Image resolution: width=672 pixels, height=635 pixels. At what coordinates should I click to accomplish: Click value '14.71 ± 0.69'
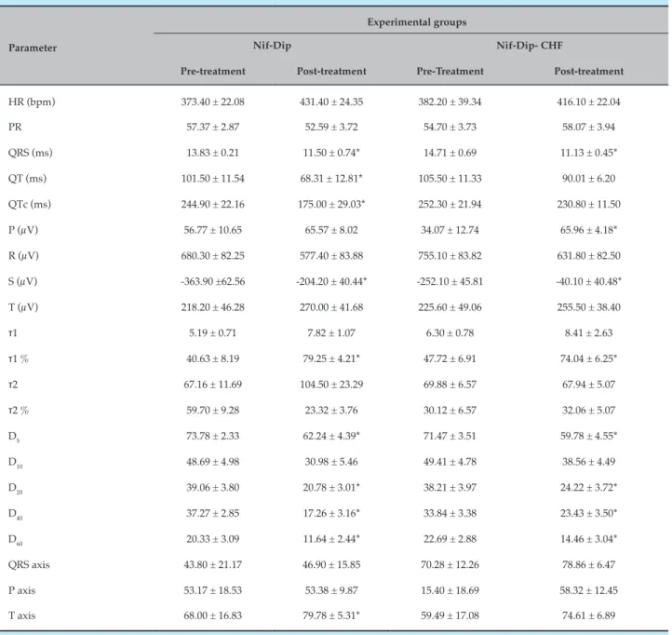450,153
